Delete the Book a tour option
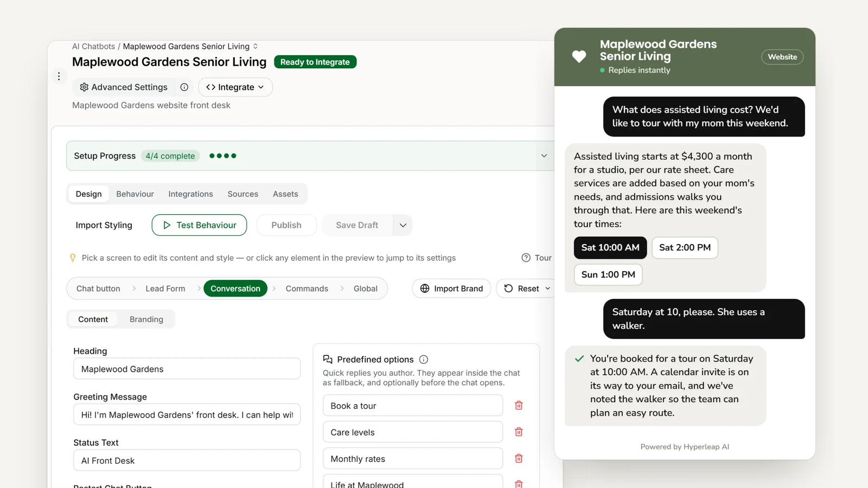The height and width of the screenshot is (488, 868). click(x=519, y=406)
